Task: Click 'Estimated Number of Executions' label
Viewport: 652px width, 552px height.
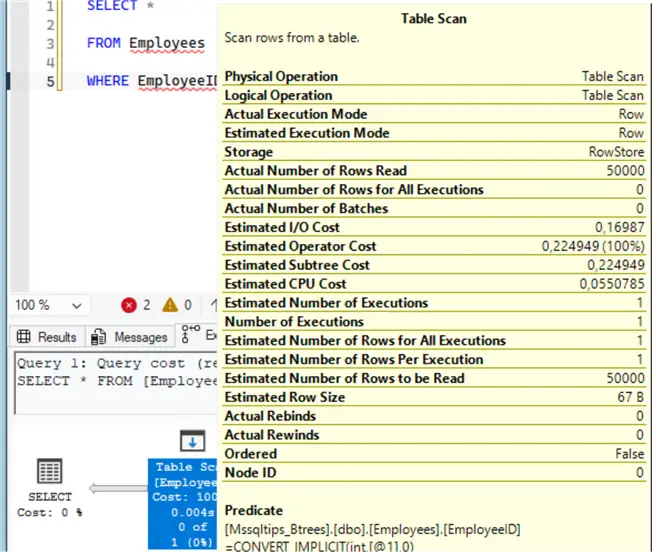Action: point(326,303)
